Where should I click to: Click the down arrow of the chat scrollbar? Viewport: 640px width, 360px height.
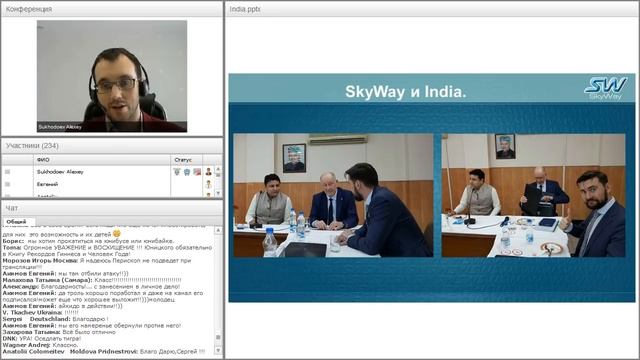(x=218, y=350)
